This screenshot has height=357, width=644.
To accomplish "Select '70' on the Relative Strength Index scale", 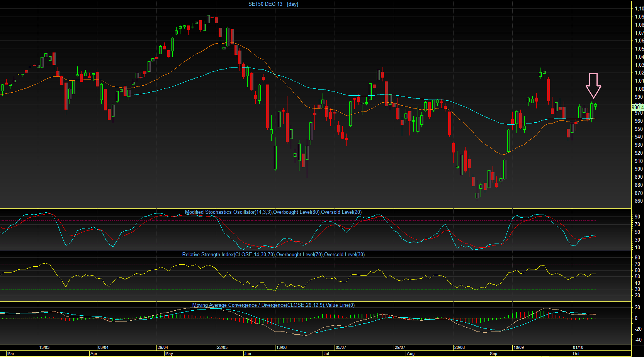I will click(637, 264).
